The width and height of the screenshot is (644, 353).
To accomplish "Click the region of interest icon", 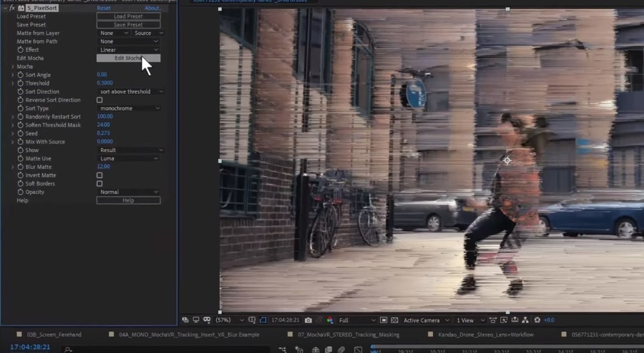I will pyautogui.click(x=384, y=320).
